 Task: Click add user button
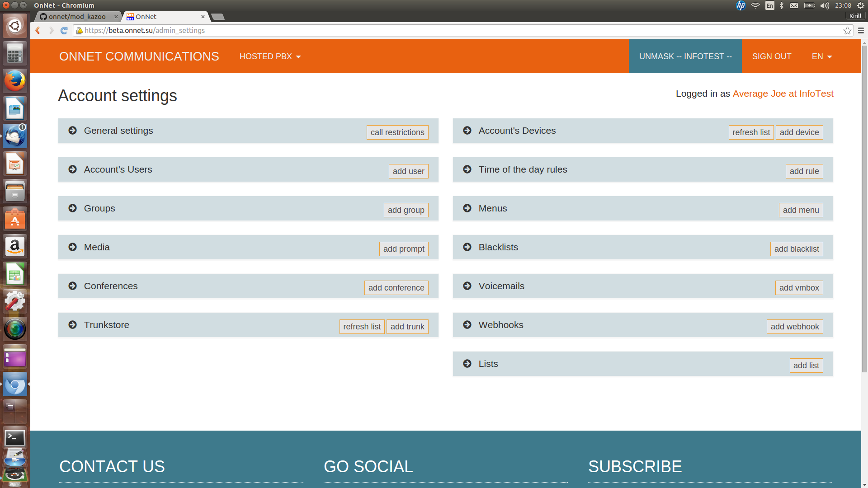tap(408, 171)
